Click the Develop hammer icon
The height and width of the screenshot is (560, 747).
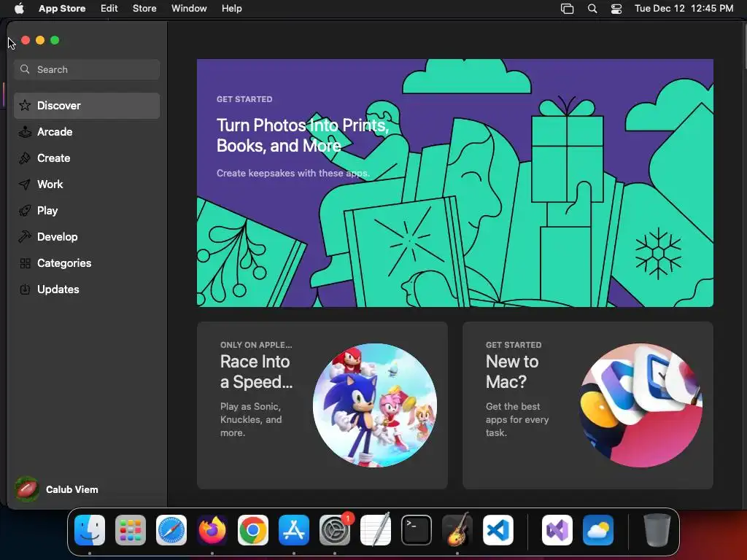tap(25, 236)
